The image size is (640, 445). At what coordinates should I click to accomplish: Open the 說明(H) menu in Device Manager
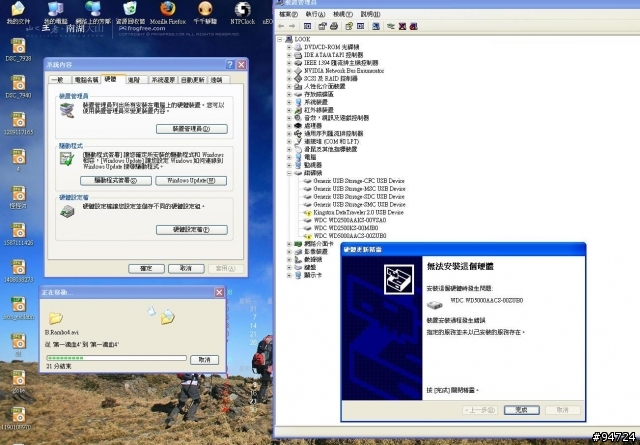pos(370,14)
